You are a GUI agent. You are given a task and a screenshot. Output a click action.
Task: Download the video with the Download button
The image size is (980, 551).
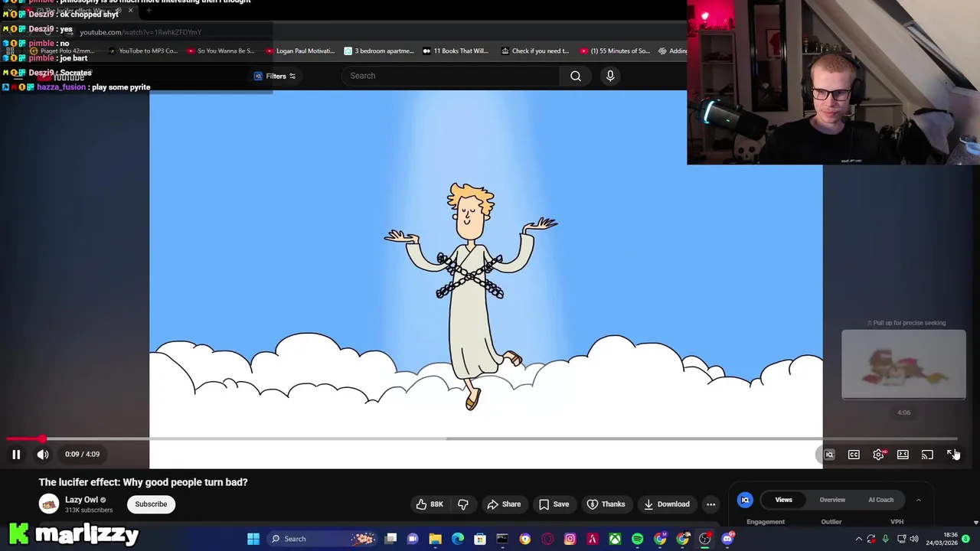coord(667,504)
